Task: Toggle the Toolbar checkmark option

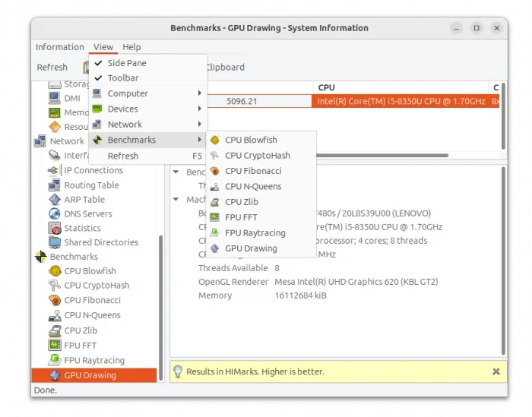Action: (148, 78)
